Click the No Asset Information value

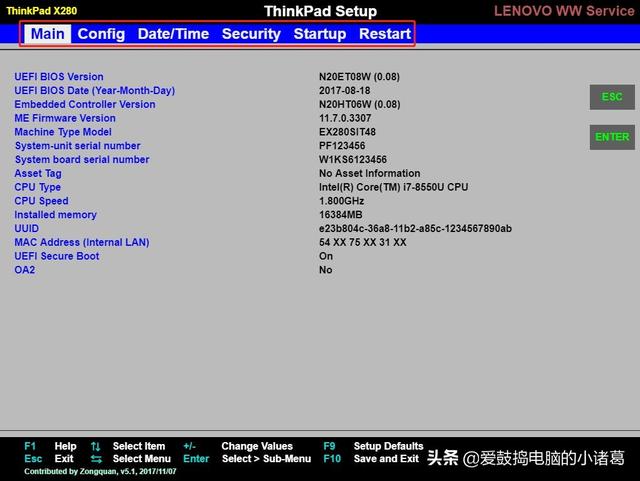point(369,174)
